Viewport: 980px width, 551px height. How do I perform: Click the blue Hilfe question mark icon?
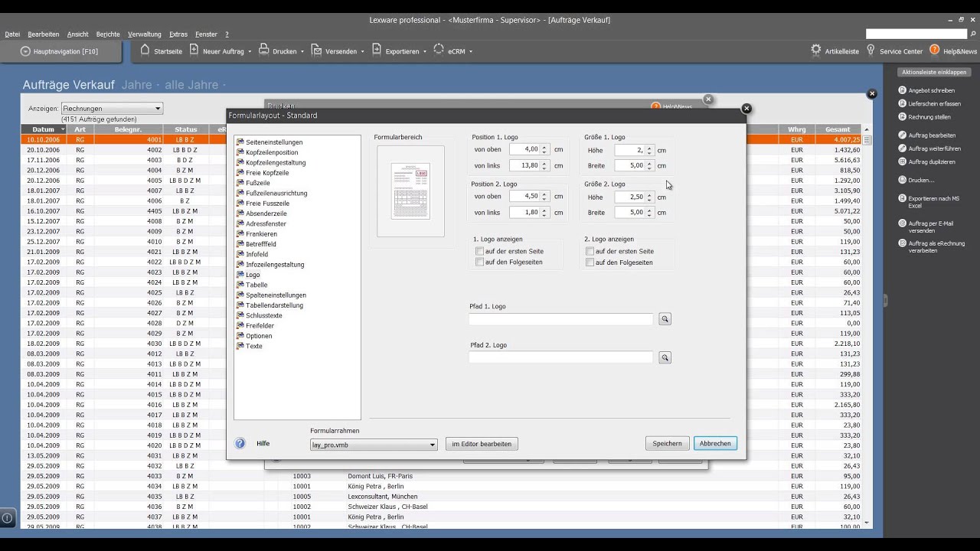tap(240, 443)
